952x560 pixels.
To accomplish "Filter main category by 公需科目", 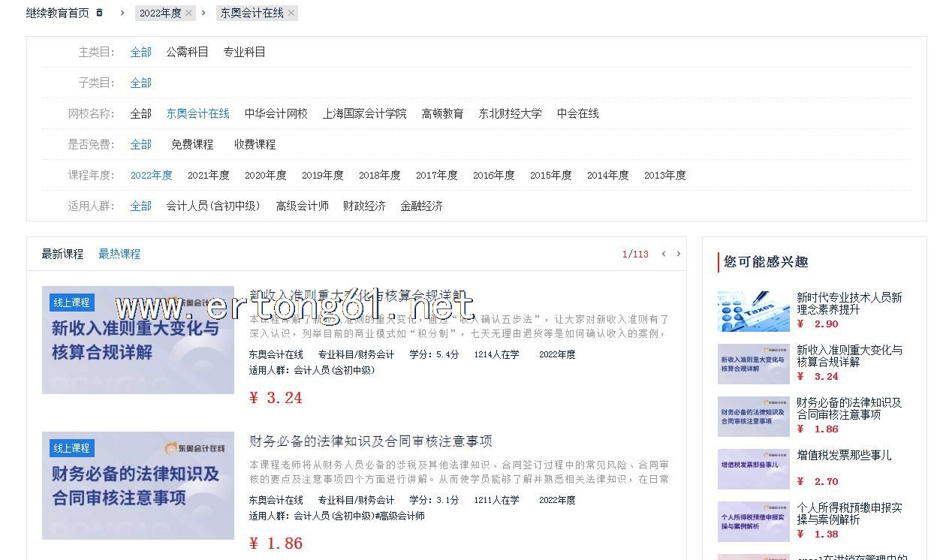I will point(187,52).
